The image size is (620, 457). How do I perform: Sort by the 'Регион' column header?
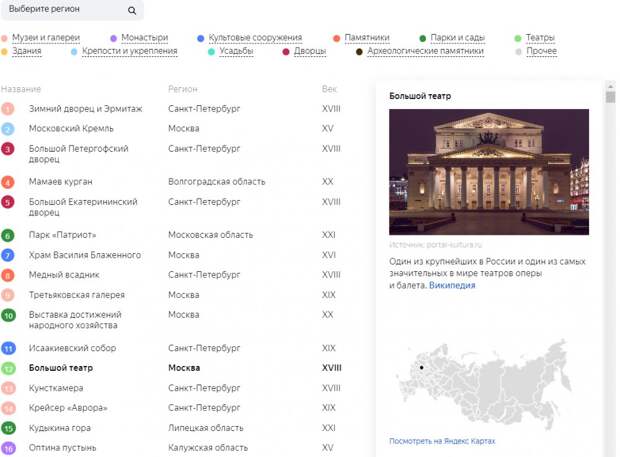(183, 89)
